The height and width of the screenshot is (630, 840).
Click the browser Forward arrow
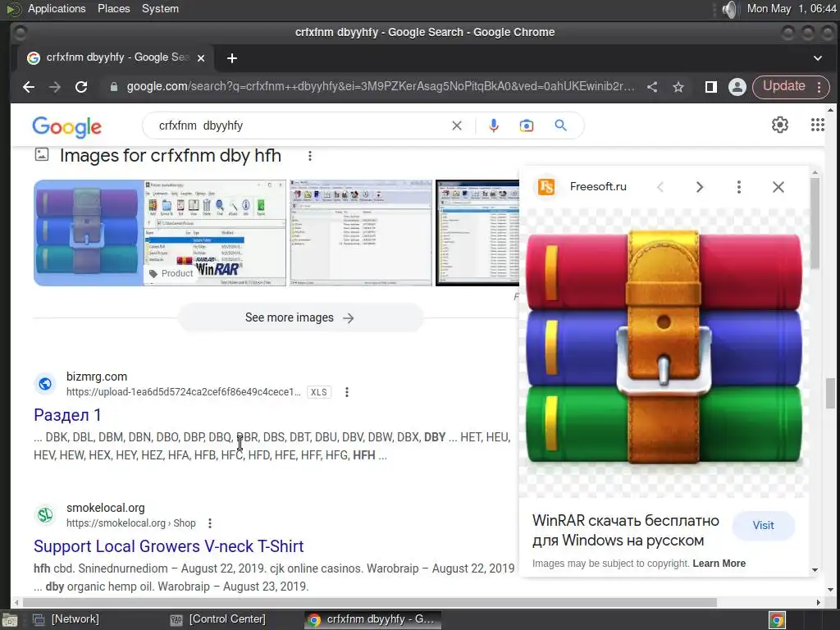55,87
